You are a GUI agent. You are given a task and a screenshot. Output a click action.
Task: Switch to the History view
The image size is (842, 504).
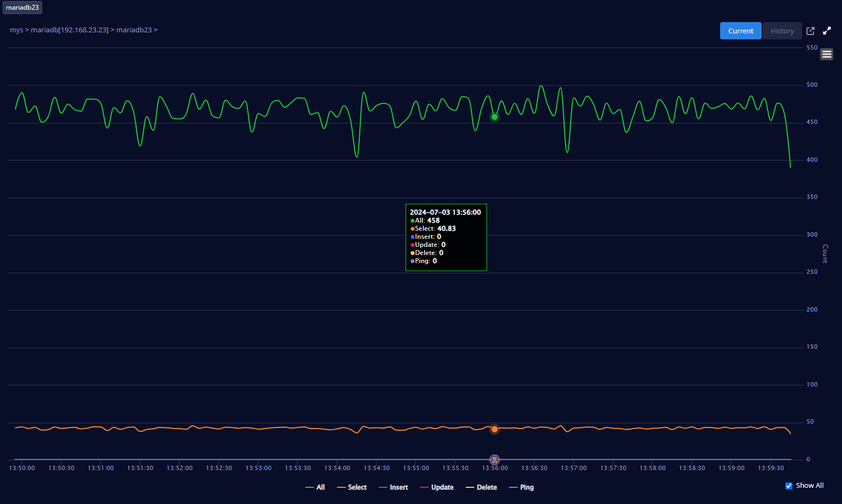(782, 31)
